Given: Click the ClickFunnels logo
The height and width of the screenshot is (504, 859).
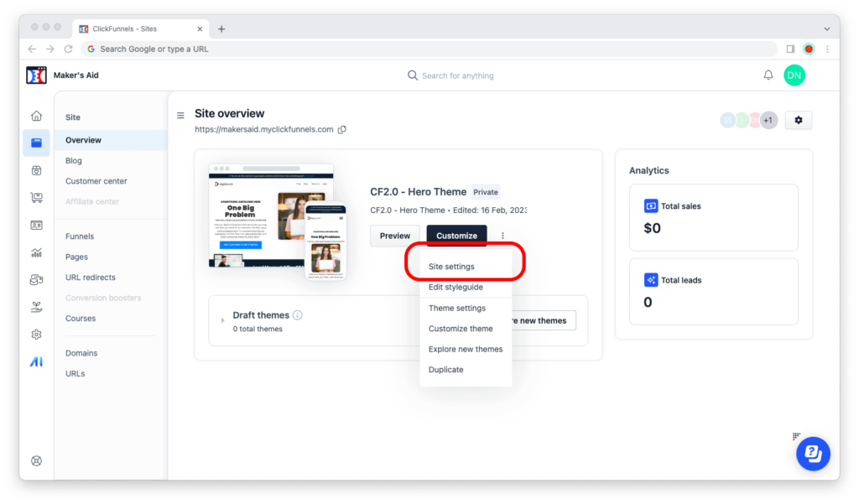Looking at the screenshot, I should pyautogui.click(x=37, y=75).
